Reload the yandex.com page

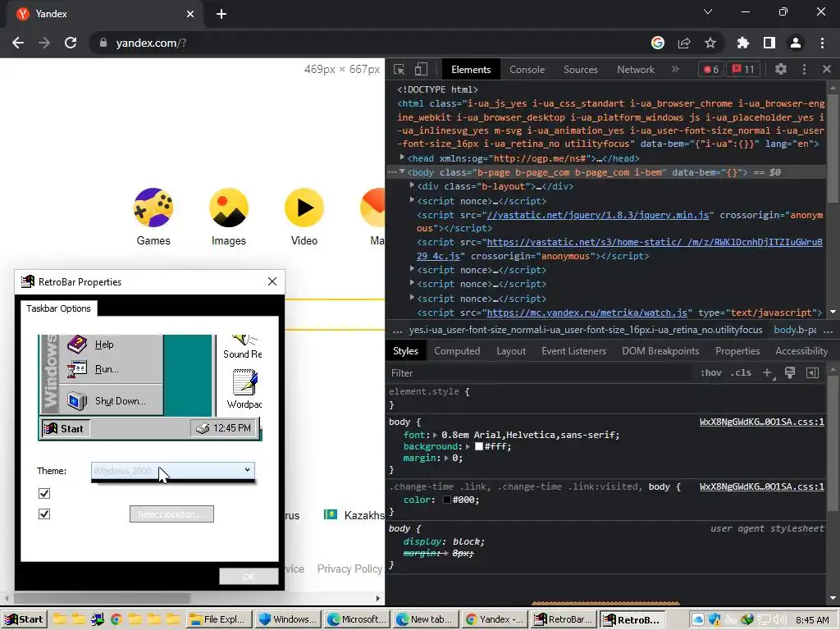71,43
